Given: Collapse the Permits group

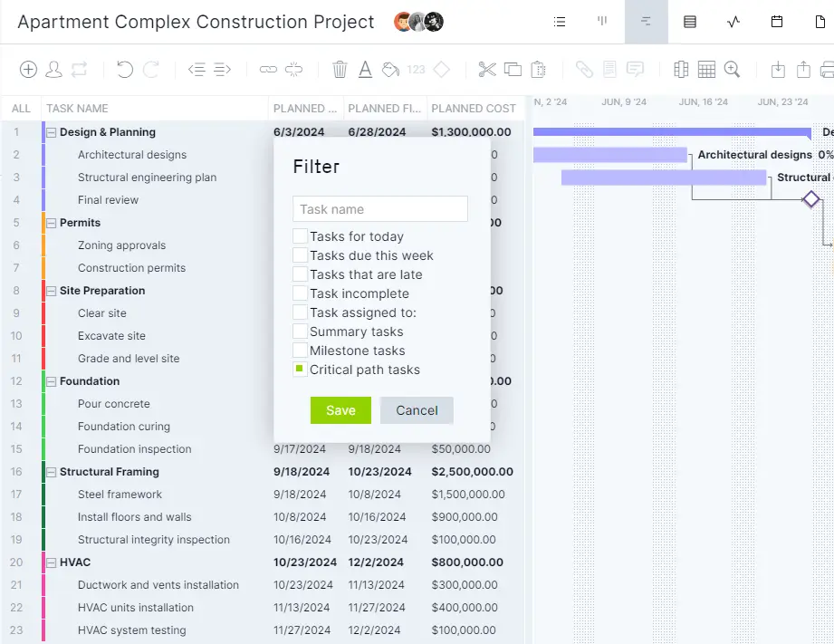Looking at the screenshot, I should [x=51, y=223].
